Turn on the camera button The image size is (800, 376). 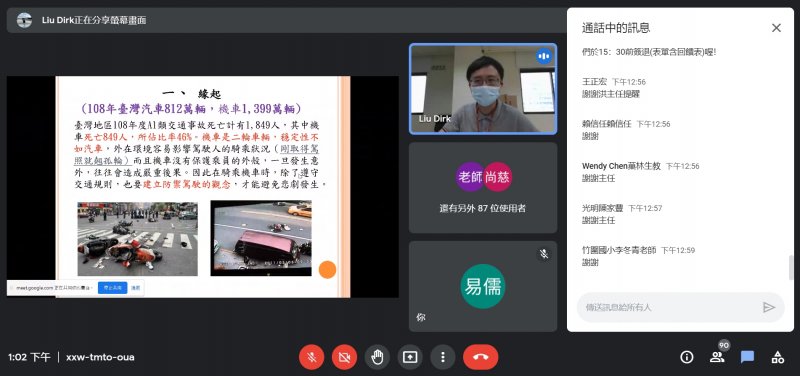tap(344, 357)
